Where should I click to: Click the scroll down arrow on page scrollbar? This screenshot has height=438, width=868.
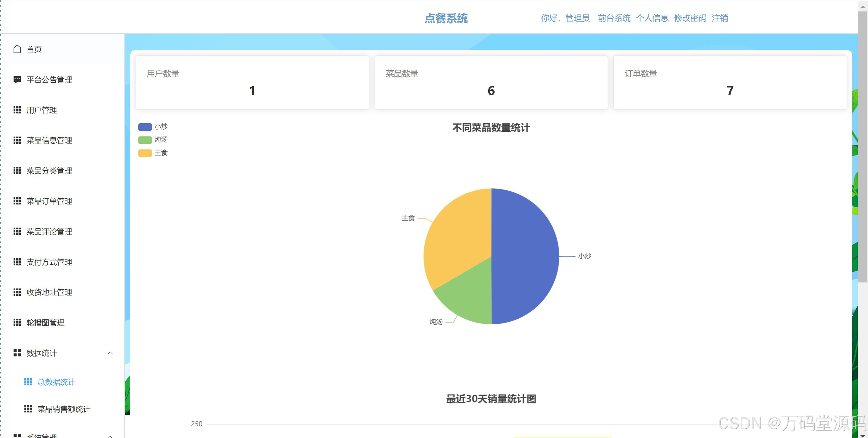(x=863, y=435)
